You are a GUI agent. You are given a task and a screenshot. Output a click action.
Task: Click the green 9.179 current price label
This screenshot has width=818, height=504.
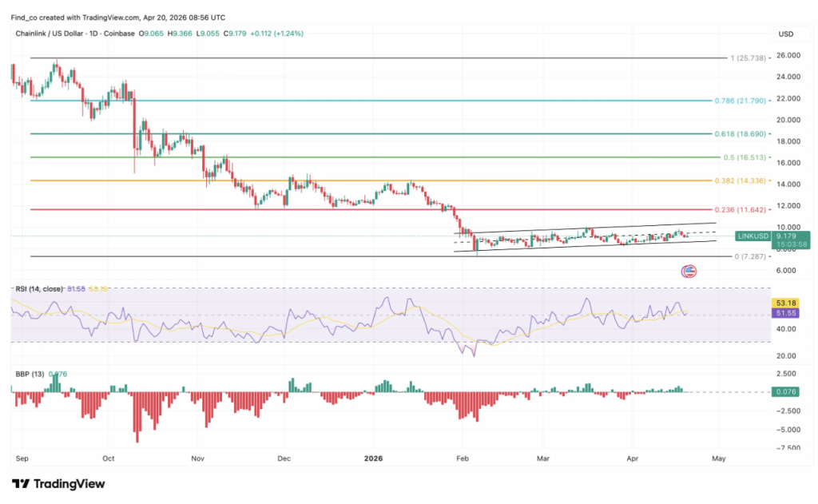tap(789, 236)
